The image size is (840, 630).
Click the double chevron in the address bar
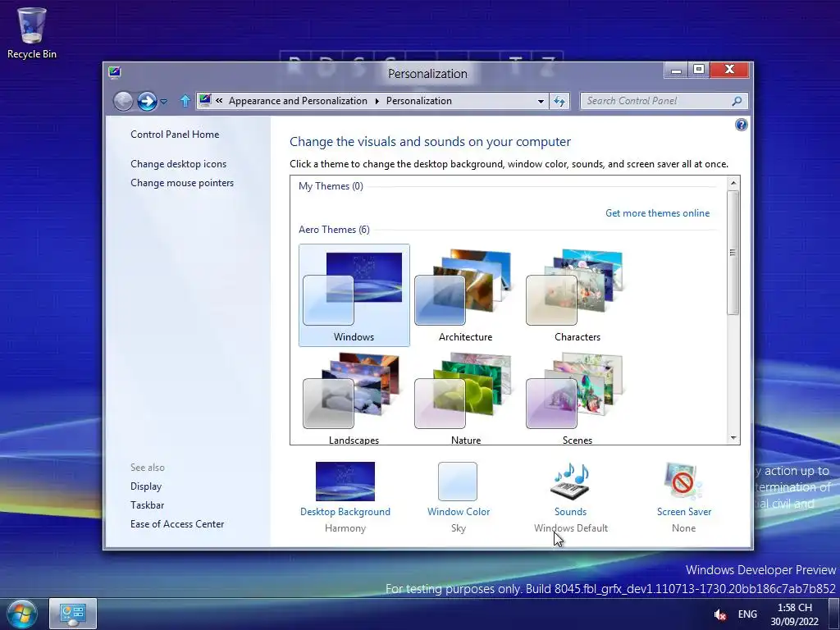point(219,101)
